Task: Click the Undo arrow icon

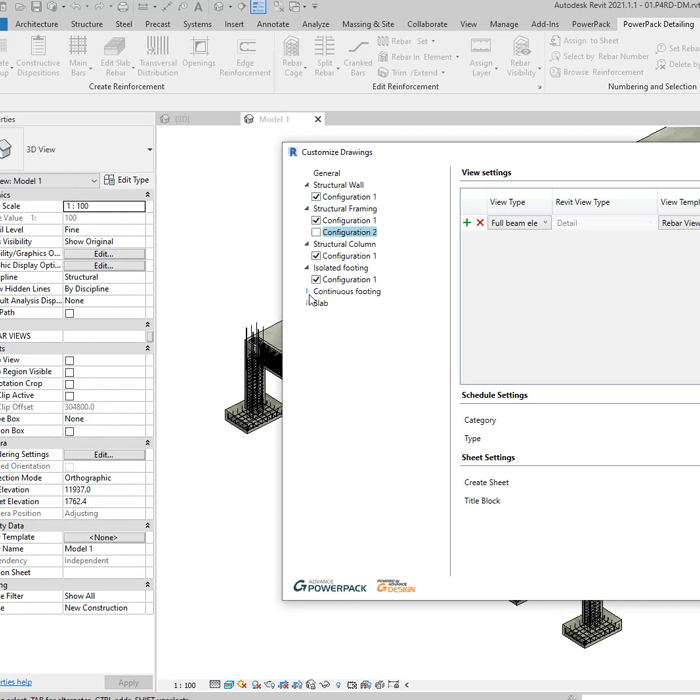Action: click(x=76, y=7)
